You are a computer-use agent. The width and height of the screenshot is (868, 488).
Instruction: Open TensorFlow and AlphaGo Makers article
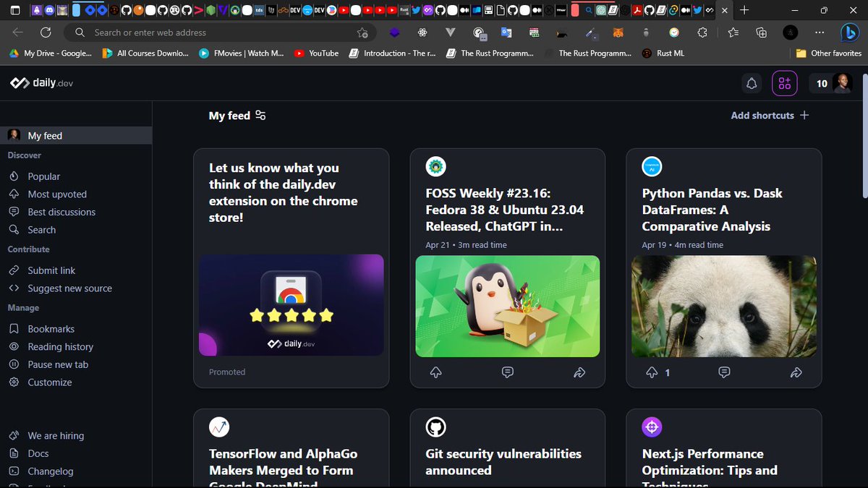point(283,467)
